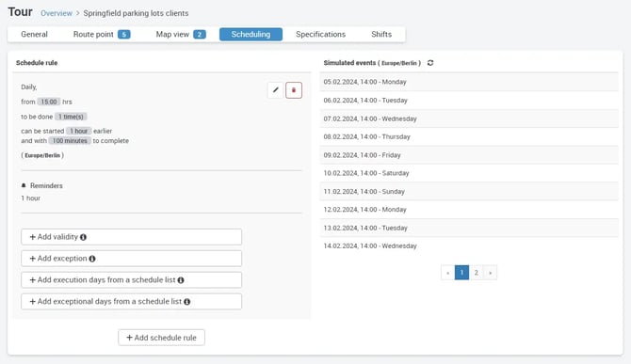
Task: Go to previous page arrow
Action: pos(448,273)
